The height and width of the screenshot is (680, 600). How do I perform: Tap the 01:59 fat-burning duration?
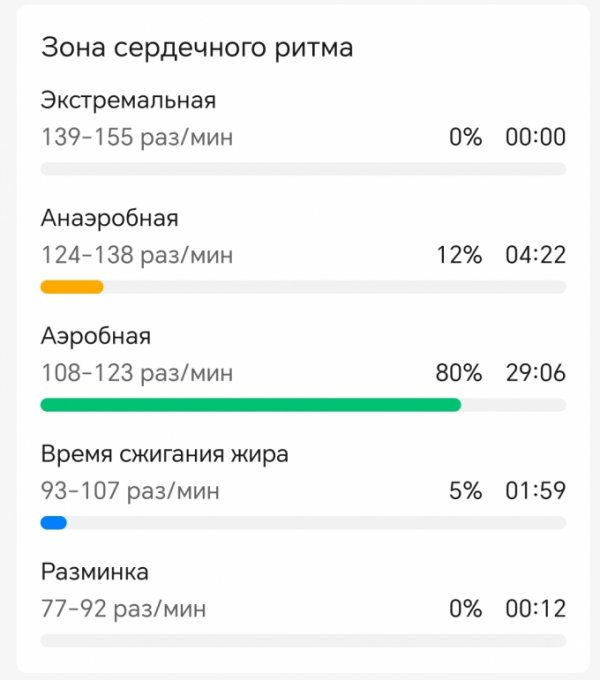click(536, 491)
